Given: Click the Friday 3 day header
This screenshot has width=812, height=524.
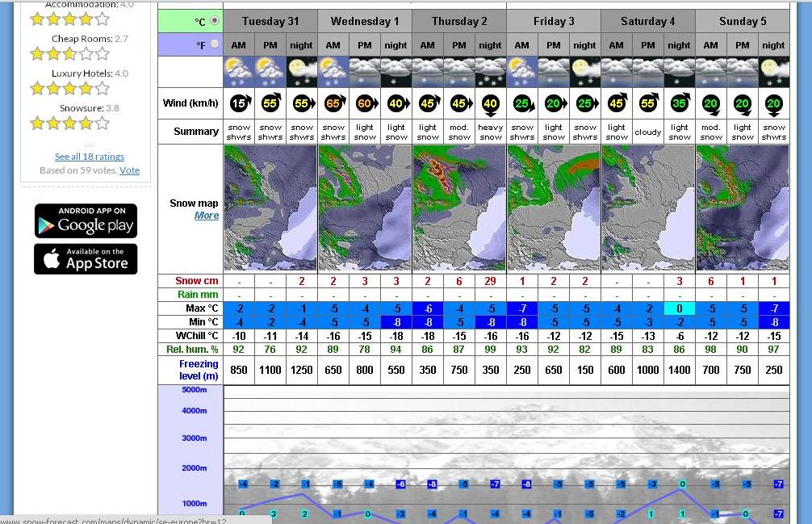Looking at the screenshot, I should point(554,21).
